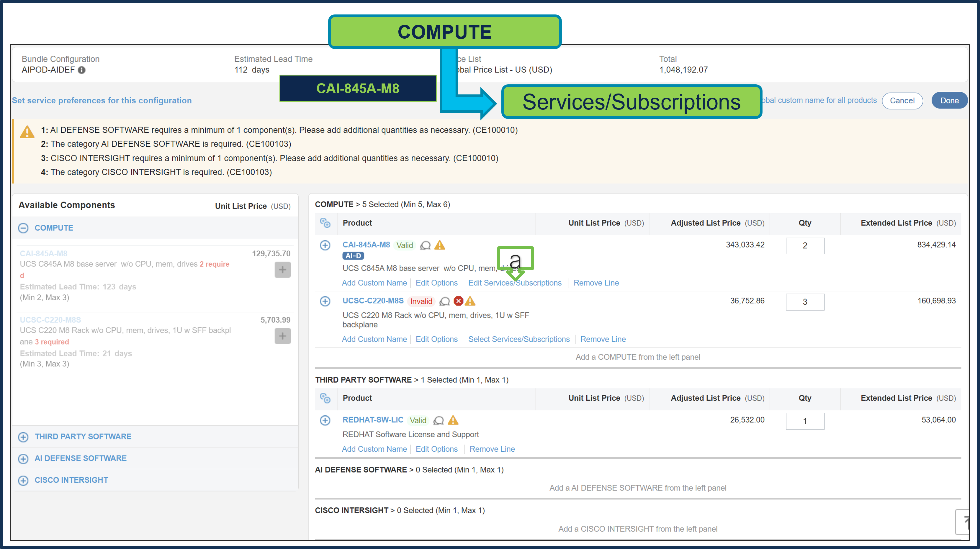Viewport: 980px width, 549px height.
Task: Expand the CISCO INTERSIGHT category
Action: tap(23, 480)
